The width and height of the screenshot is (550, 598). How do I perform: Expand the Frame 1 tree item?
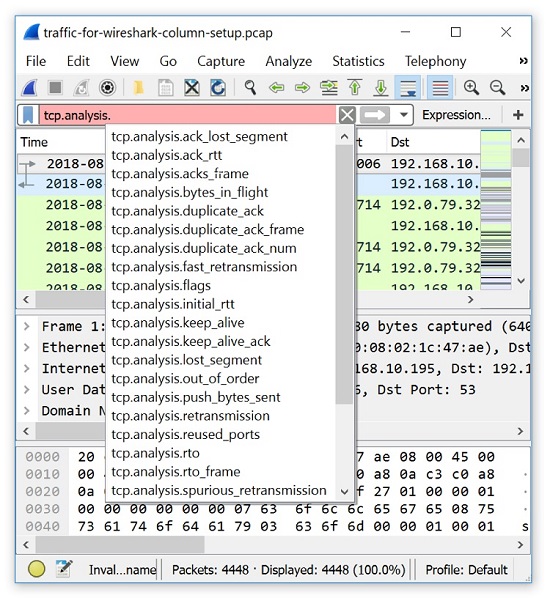[x=27, y=326]
